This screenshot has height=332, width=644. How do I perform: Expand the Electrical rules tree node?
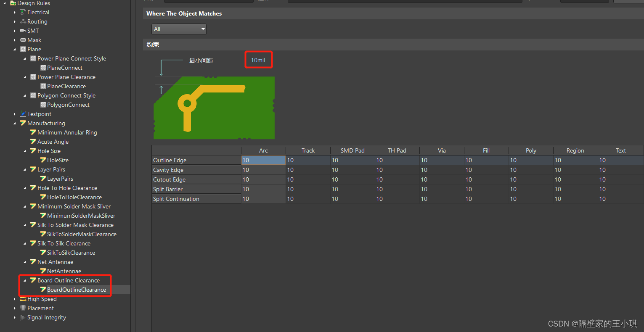pos(15,13)
